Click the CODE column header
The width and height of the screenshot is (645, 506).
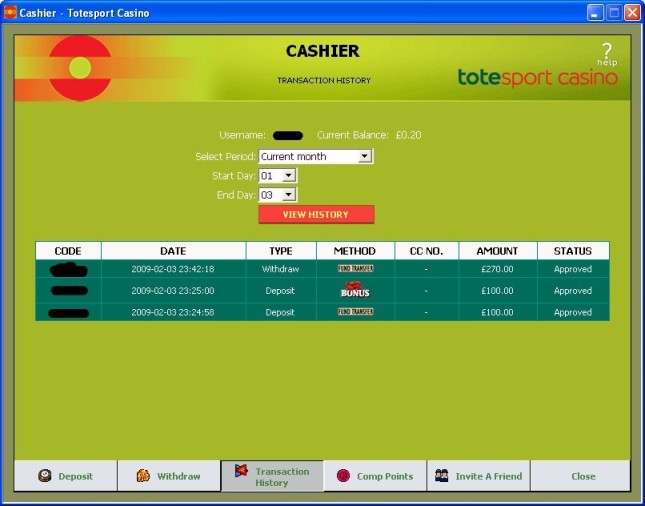pos(68,251)
